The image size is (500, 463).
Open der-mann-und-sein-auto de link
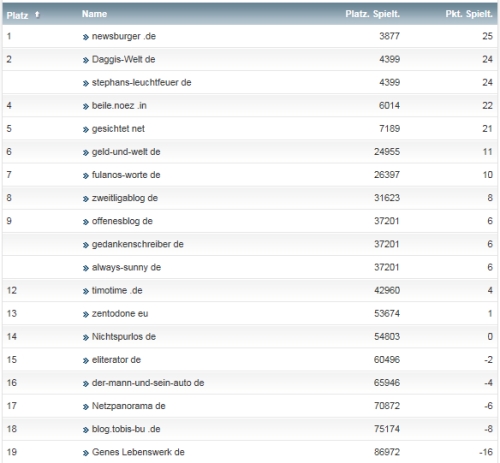[148, 383]
